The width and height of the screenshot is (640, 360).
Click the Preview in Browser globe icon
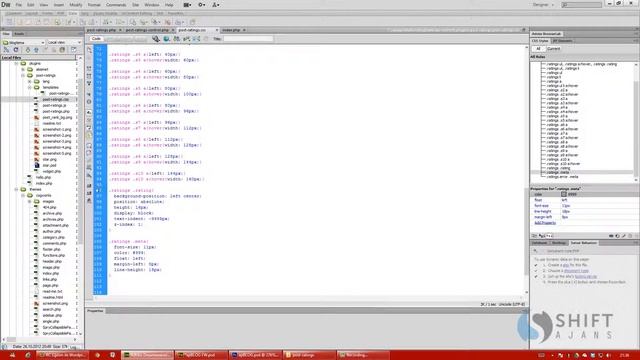pyautogui.click(x=167, y=39)
